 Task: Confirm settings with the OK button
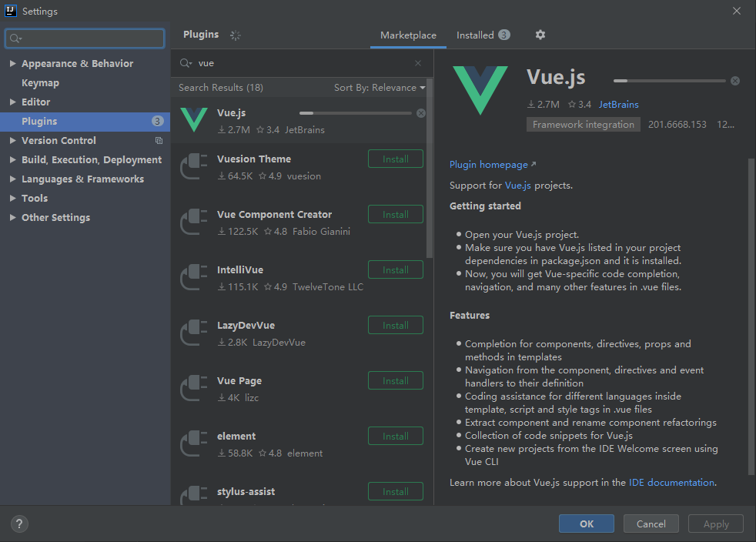tap(587, 524)
